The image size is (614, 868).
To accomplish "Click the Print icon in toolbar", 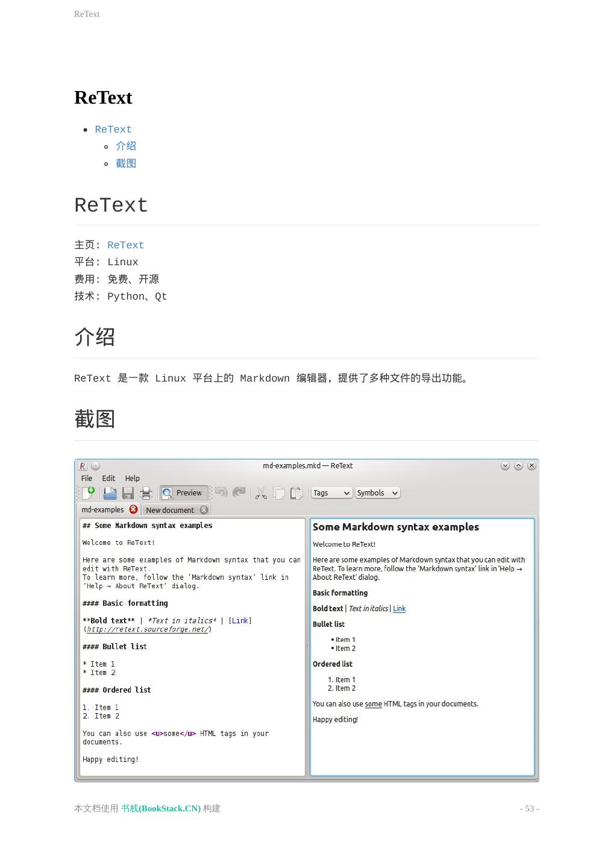I will click(x=146, y=493).
